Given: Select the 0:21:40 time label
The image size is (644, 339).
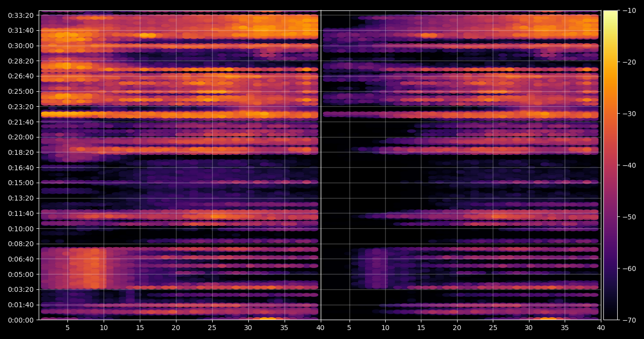Looking at the screenshot, I should 21,122.
